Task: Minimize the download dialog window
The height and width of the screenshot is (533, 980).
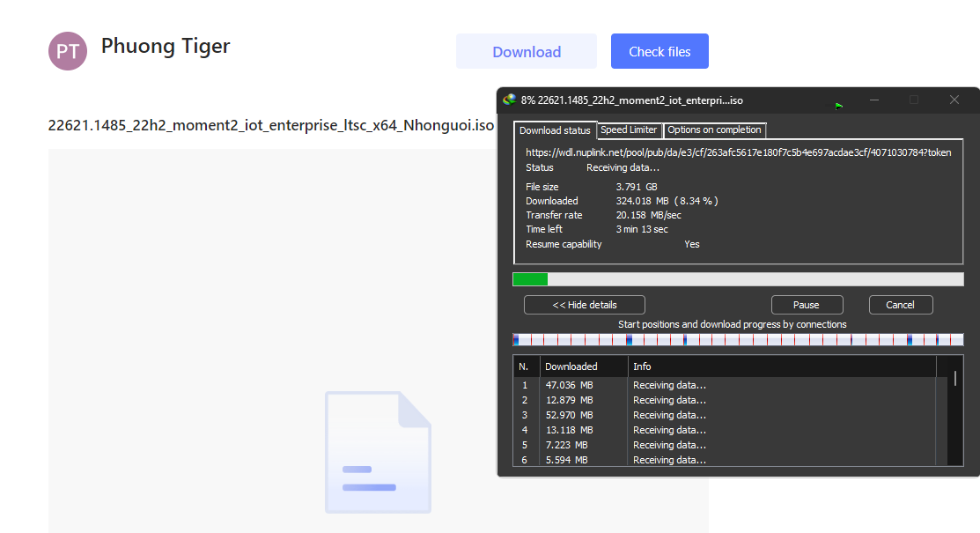Action: 874,100
